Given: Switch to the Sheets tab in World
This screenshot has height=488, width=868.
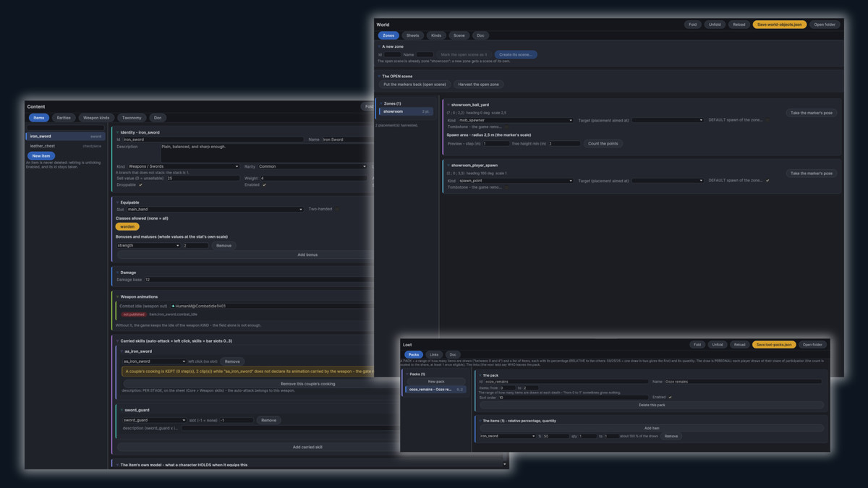Looking at the screenshot, I should [412, 35].
